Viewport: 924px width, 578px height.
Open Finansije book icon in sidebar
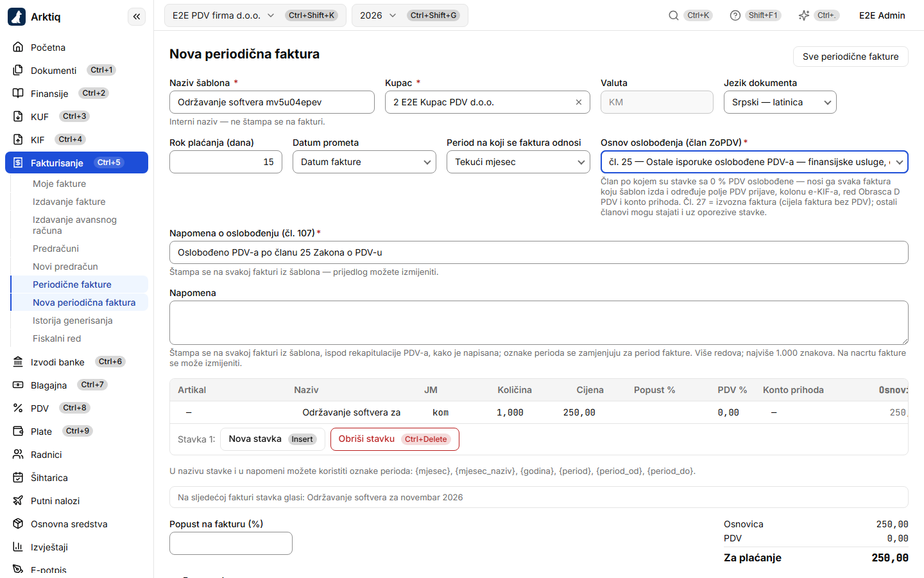click(x=18, y=94)
